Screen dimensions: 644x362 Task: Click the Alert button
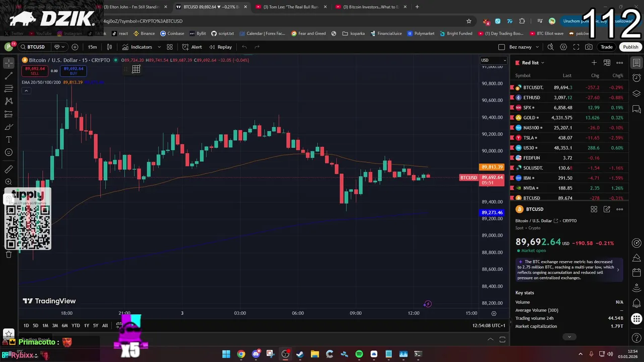pos(192,47)
